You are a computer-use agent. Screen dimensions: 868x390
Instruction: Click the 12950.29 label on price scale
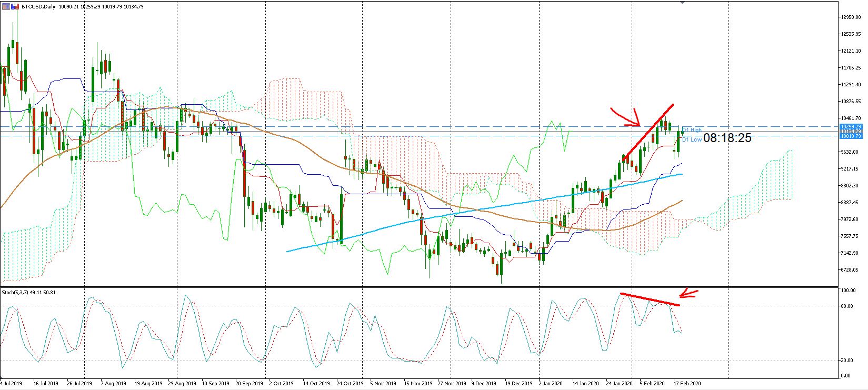tap(851, 17)
